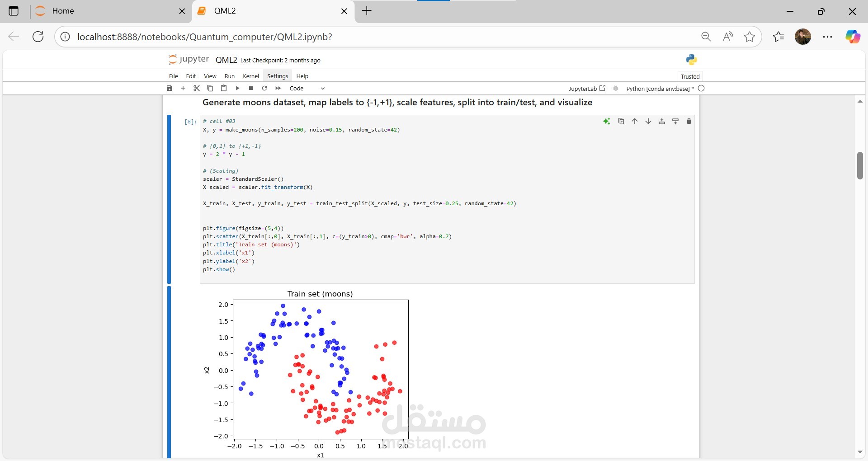
Task: Open Edge settings via the ellipsis menu
Action: point(828,37)
